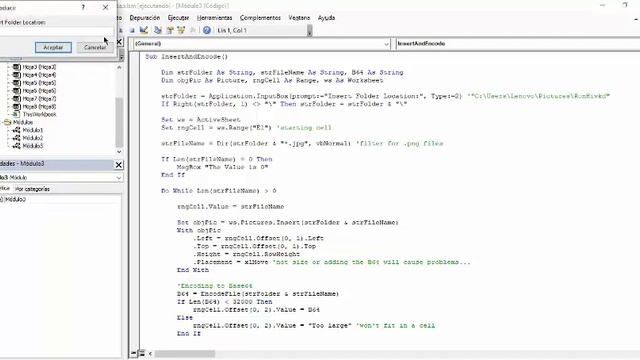Open the Depuración menu
Viewport: 640px width, 360px height.
tap(145, 18)
